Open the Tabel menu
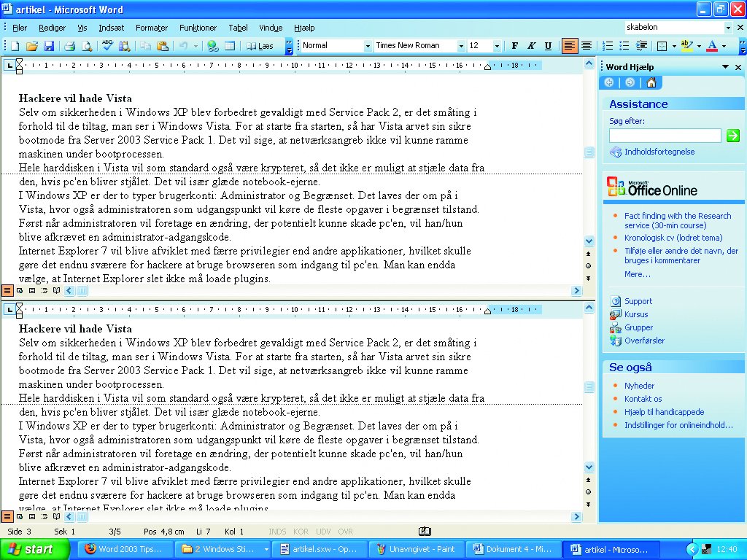 238,28
